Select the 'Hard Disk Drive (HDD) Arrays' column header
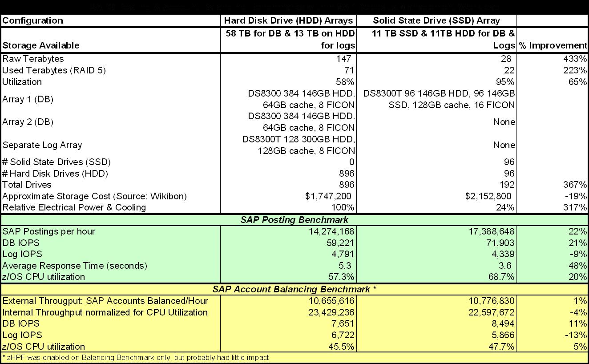Image resolution: width=589 pixels, height=364 pixels. [289, 20]
